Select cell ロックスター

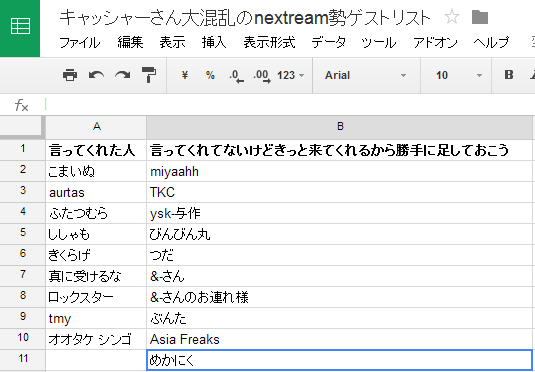pos(96,297)
